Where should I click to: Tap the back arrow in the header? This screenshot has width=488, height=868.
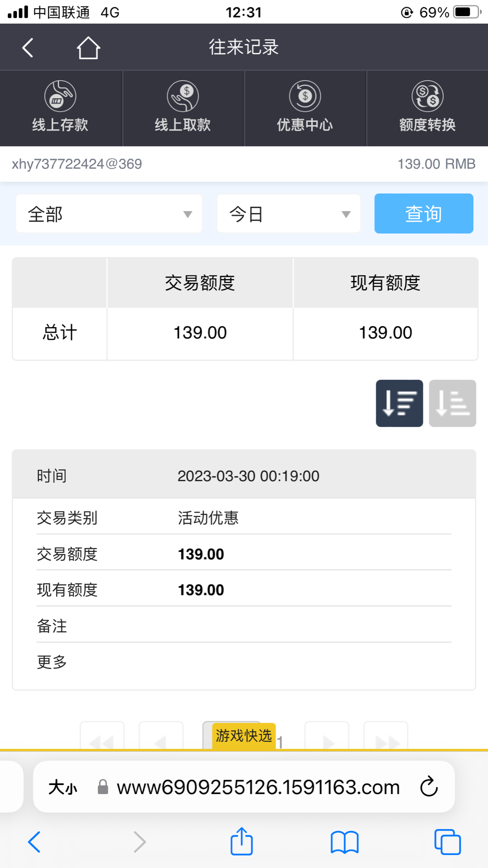[27, 47]
